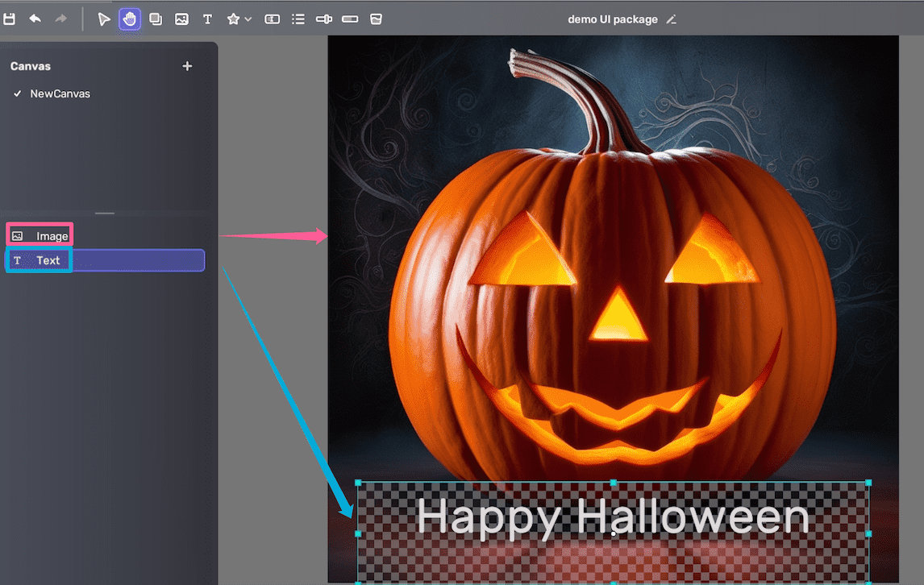Choose the slider widget tool
This screenshot has height=585, width=924.
click(x=324, y=19)
